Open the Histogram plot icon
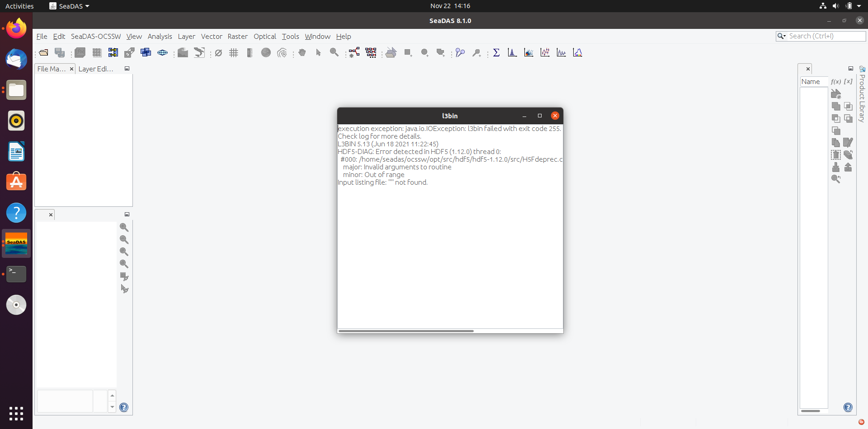Image resolution: width=868 pixels, height=429 pixels. [512, 52]
